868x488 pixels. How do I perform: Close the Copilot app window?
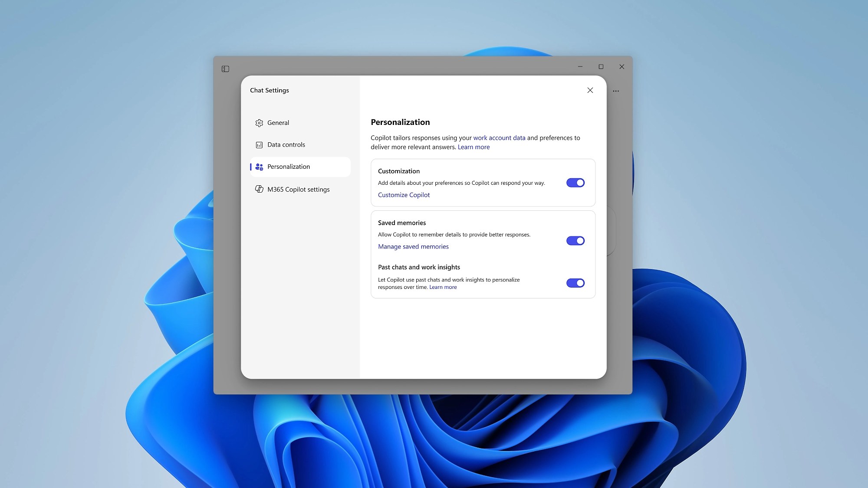622,67
